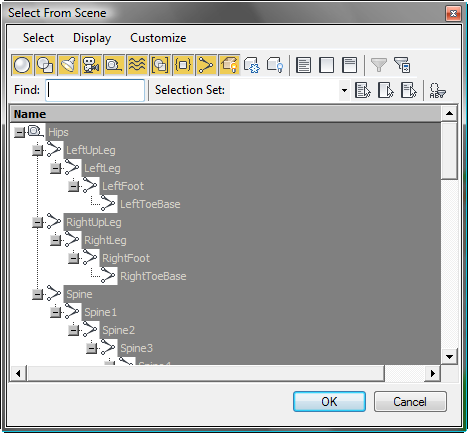Collapse the LeftFoot node
The height and width of the screenshot is (433, 468).
[73, 186]
